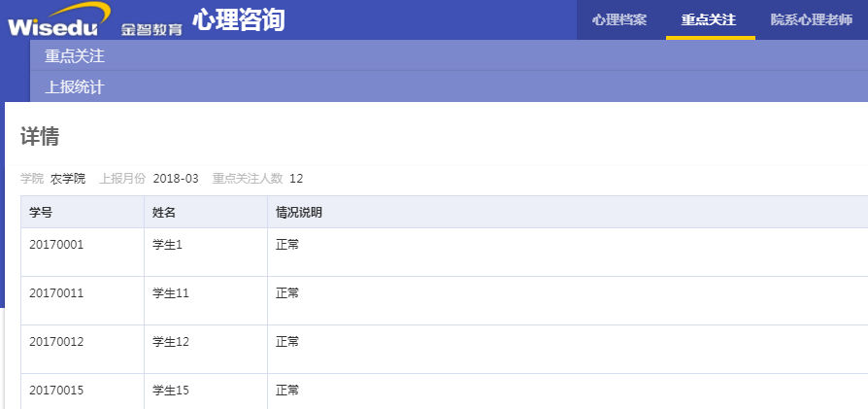868x409 pixels.
Task: Select the 重点关注 top tab
Action: (709, 20)
